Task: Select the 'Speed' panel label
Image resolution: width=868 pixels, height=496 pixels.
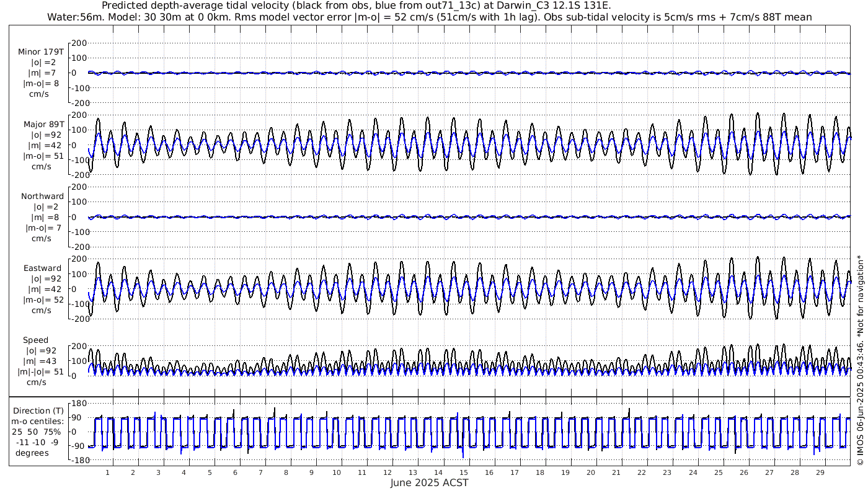Action: [35, 340]
